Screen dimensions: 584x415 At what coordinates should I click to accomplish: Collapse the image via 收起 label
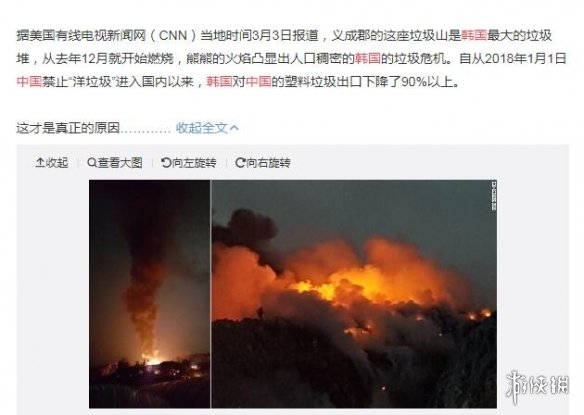57,163
